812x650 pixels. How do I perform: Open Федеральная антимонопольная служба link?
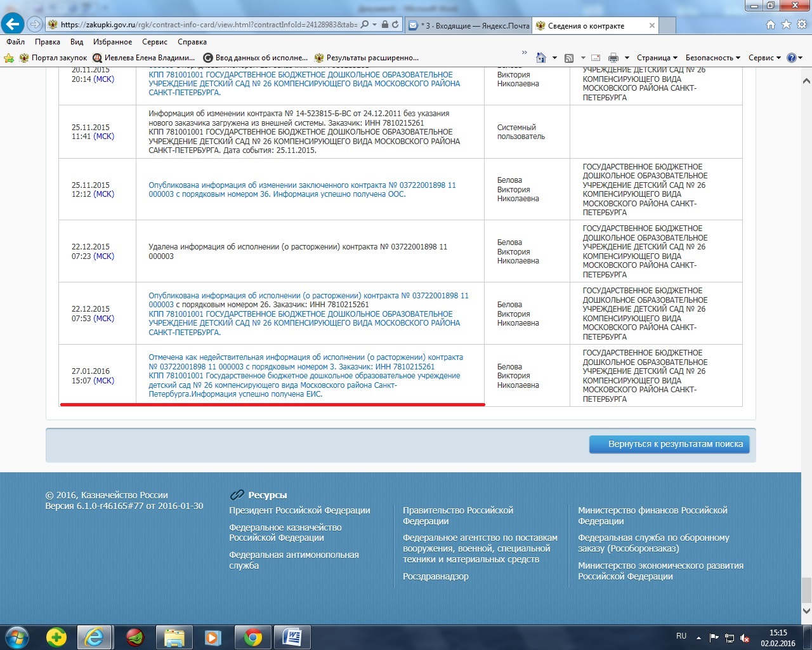294,560
